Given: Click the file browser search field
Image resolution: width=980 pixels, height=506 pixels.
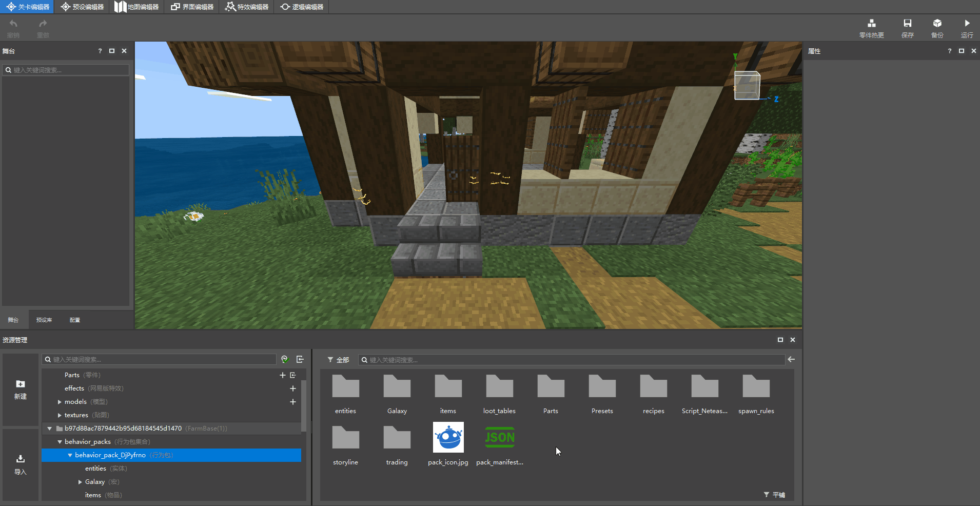Looking at the screenshot, I should point(571,360).
